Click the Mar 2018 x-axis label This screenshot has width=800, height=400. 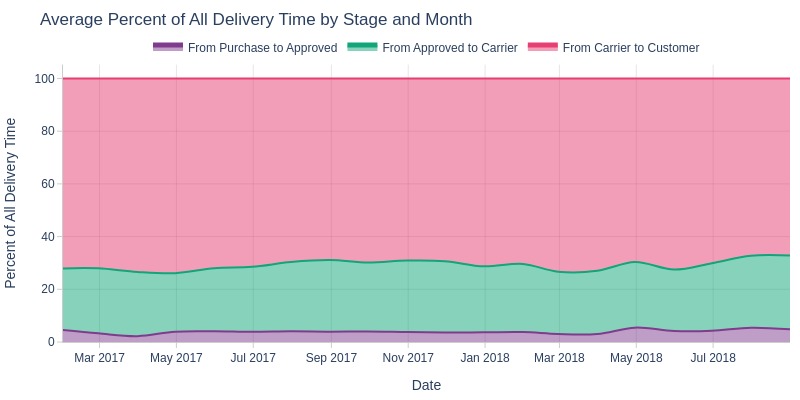tap(559, 358)
